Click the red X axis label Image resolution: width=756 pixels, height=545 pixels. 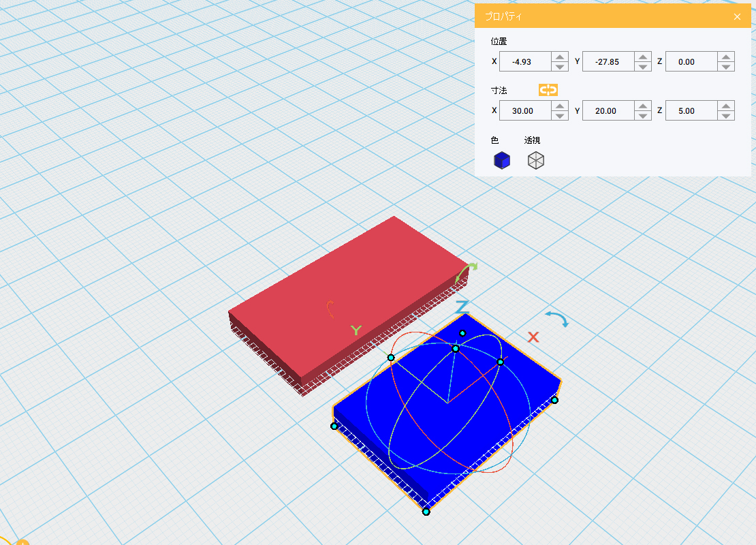point(533,337)
